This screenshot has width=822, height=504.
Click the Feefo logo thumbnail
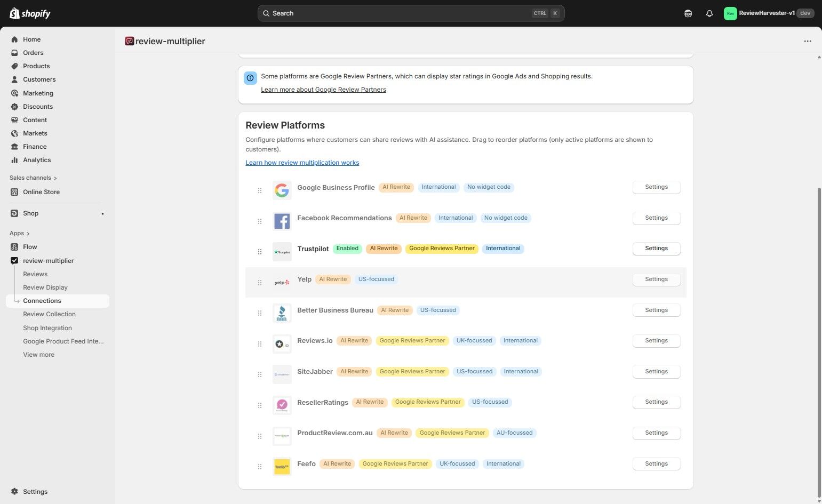point(282,467)
